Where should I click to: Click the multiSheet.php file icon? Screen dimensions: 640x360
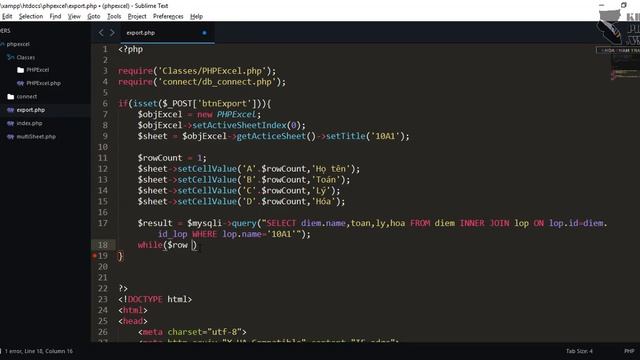coord(11,137)
